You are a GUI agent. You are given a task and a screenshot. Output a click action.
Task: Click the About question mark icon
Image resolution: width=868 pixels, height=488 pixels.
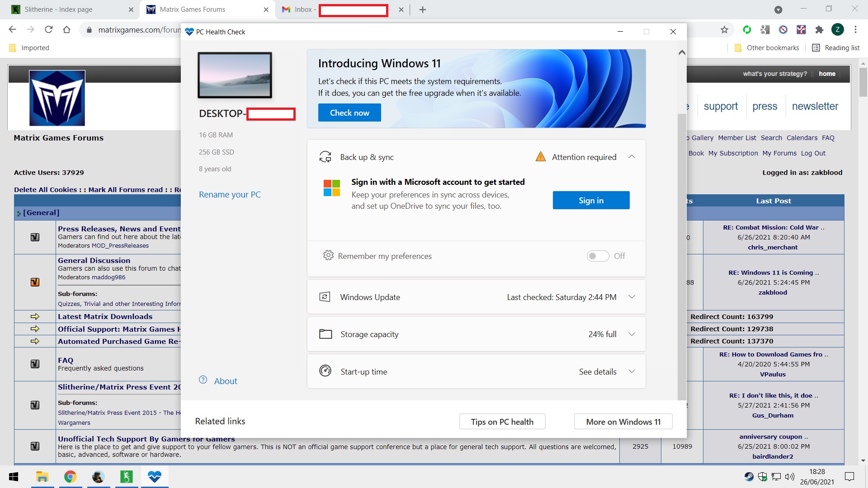click(203, 380)
